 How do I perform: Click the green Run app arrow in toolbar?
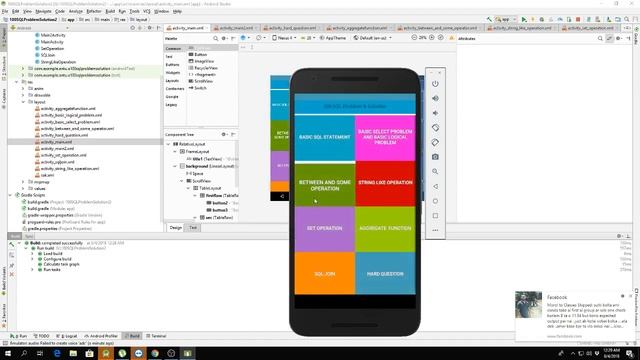524,19
